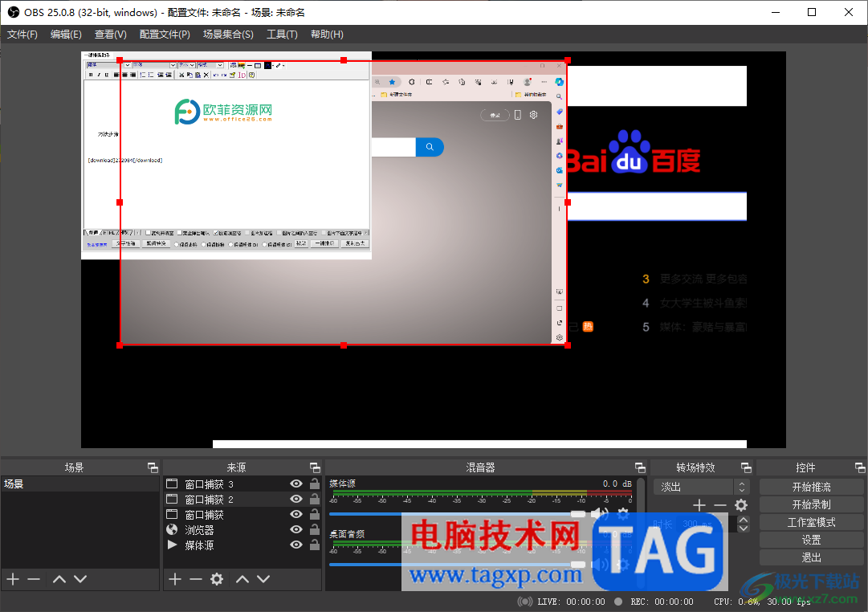Open the 场景集合(S) menu

(x=228, y=35)
